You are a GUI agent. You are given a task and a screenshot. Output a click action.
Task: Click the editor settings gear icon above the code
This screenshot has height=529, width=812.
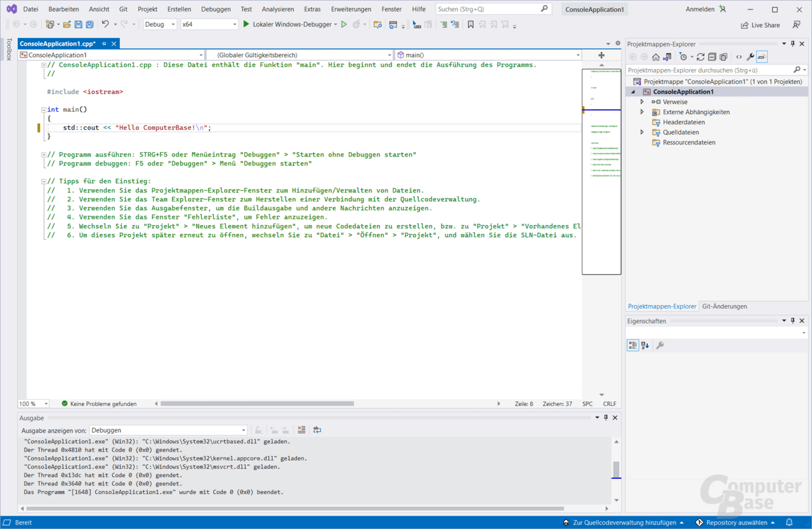(618, 43)
